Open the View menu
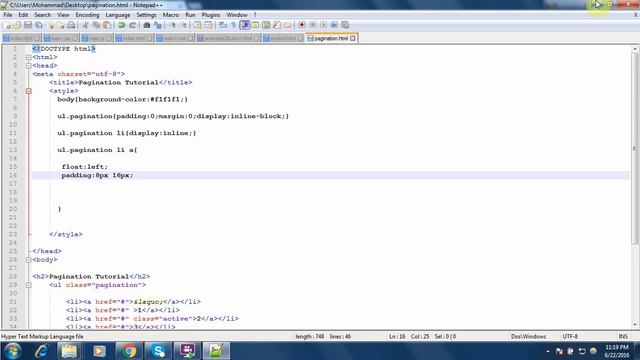Viewport: 640px width, 360px height. click(63, 15)
